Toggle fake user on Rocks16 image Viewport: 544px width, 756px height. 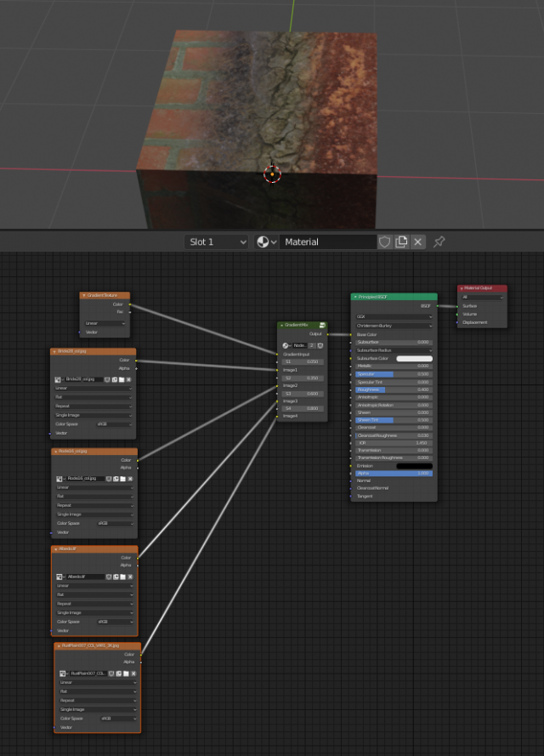coord(109,479)
